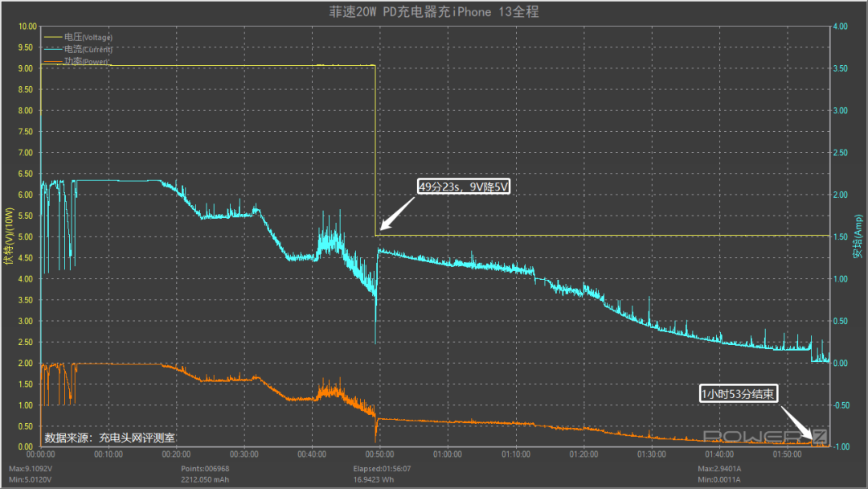Click the 00:10:00 time axis label
The width and height of the screenshot is (868, 489).
108,454
